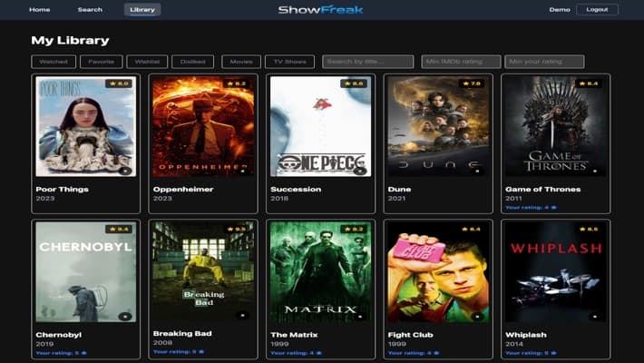
Task: Select the Library tab
Action: (x=142, y=9)
